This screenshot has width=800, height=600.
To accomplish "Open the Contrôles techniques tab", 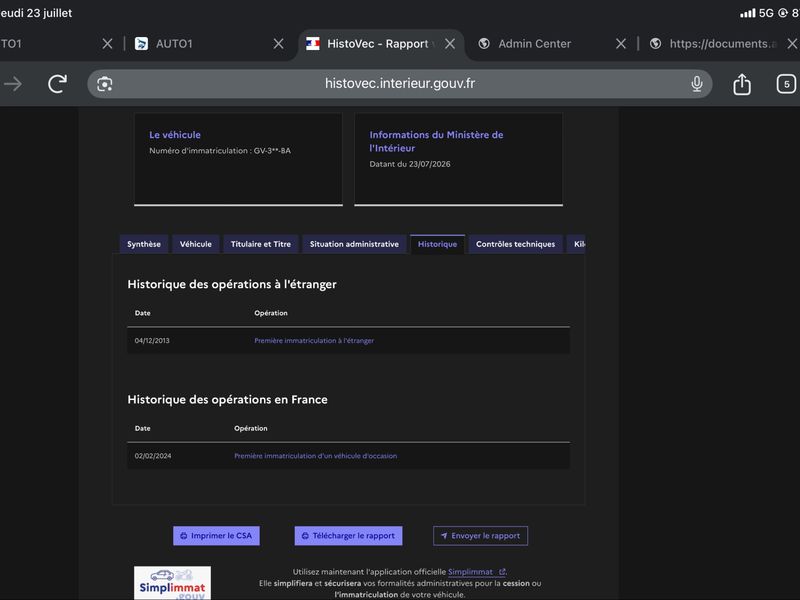I will click(x=515, y=244).
